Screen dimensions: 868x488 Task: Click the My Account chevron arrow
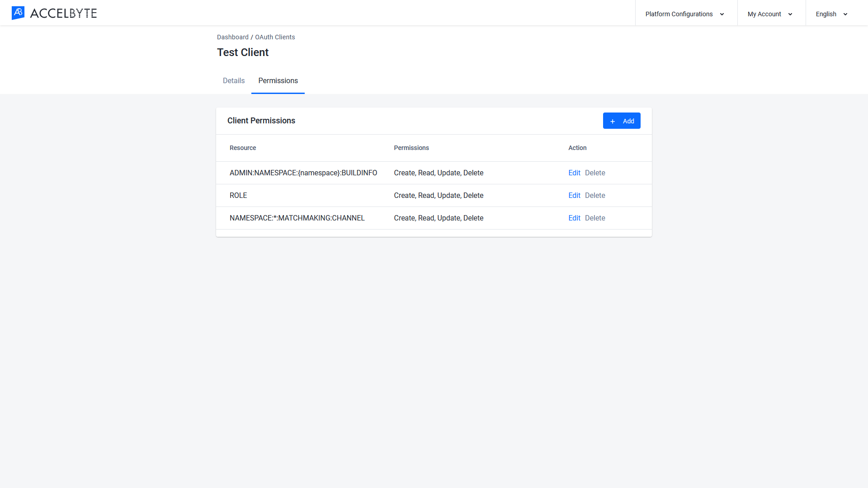pyautogui.click(x=790, y=14)
